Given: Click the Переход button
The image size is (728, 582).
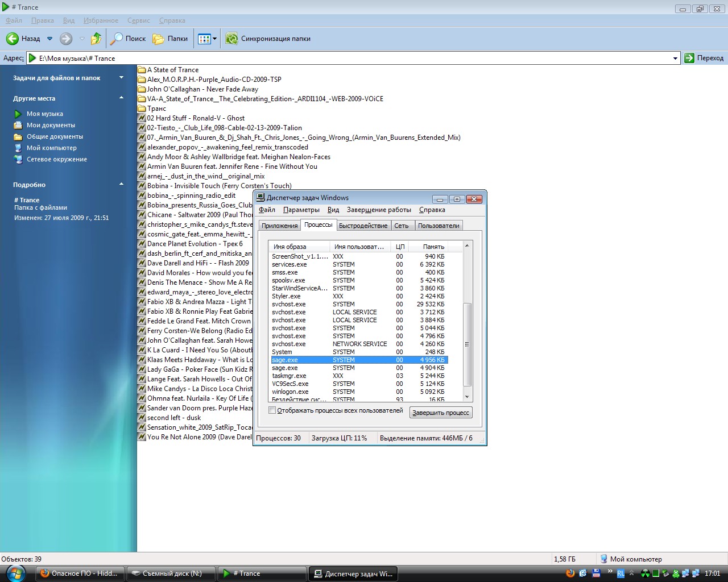Looking at the screenshot, I should 704,58.
